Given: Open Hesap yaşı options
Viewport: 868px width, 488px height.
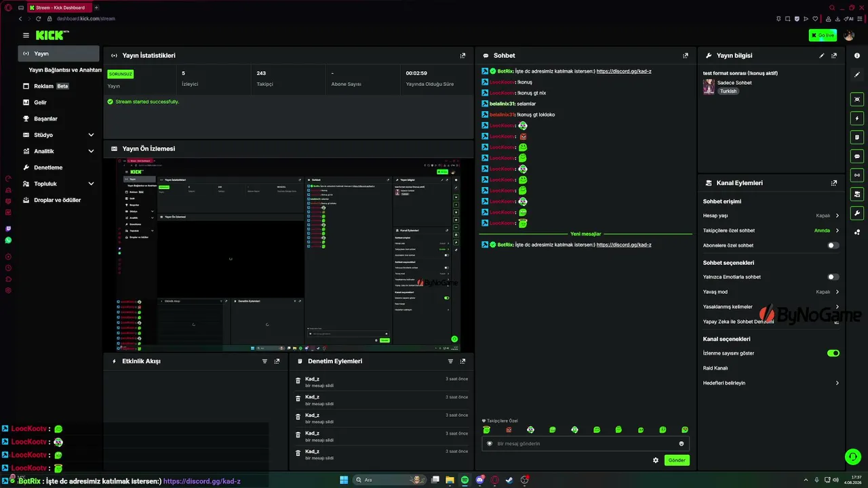Looking at the screenshot, I should point(771,216).
